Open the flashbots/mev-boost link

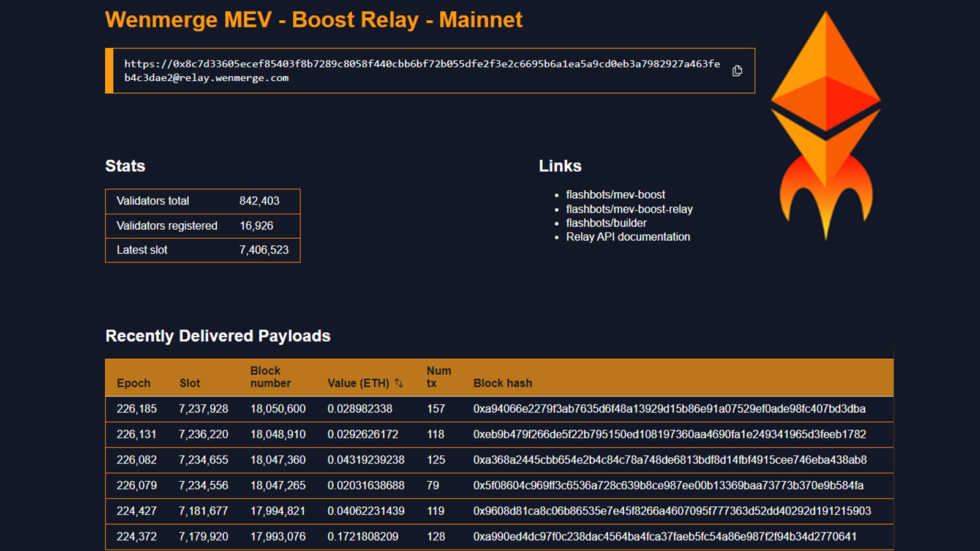click(x=616, y=195)
